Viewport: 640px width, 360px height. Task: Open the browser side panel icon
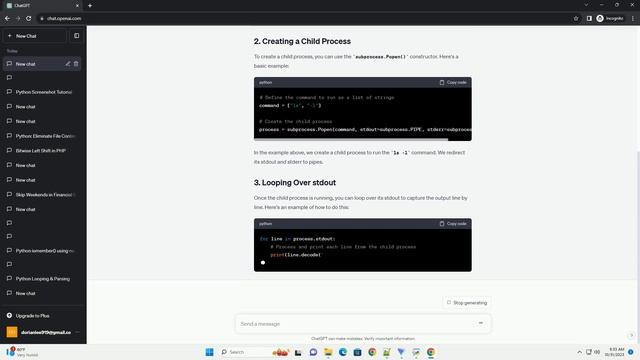click(589, 18)
